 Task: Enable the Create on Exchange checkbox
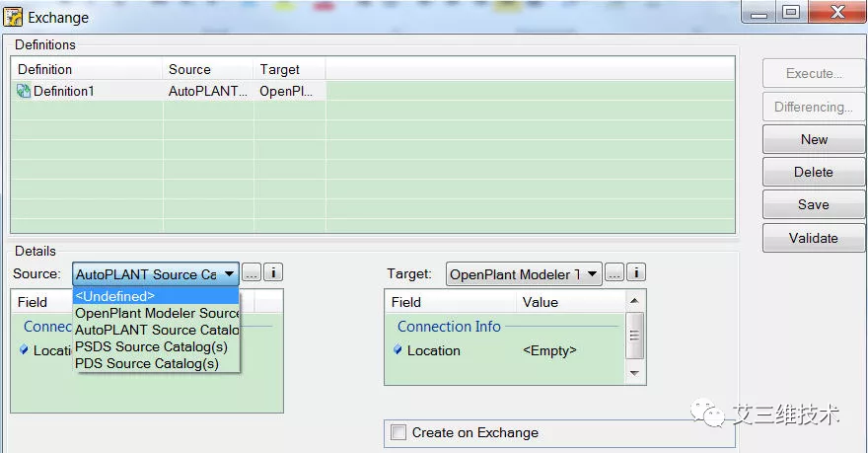tap(398, 432)
